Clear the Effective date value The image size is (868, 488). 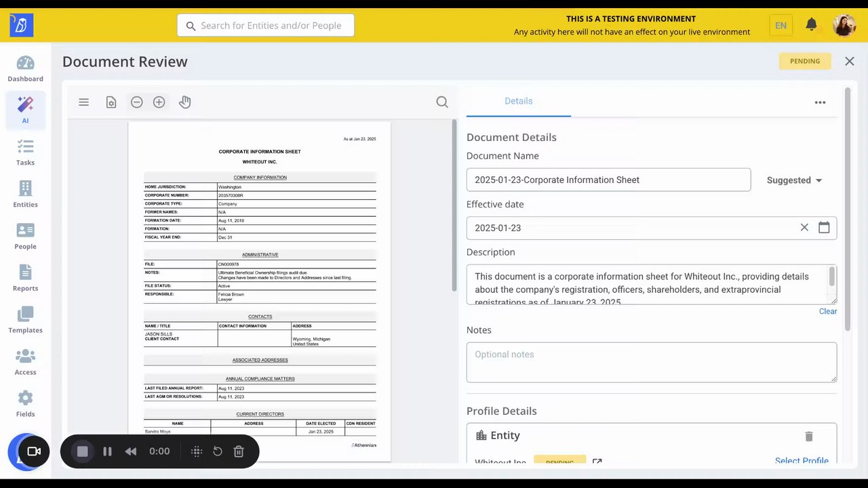804,228
